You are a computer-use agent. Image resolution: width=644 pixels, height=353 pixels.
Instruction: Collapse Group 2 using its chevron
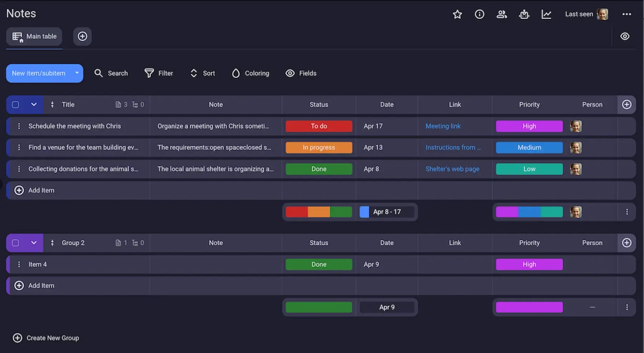coord(34,243)
